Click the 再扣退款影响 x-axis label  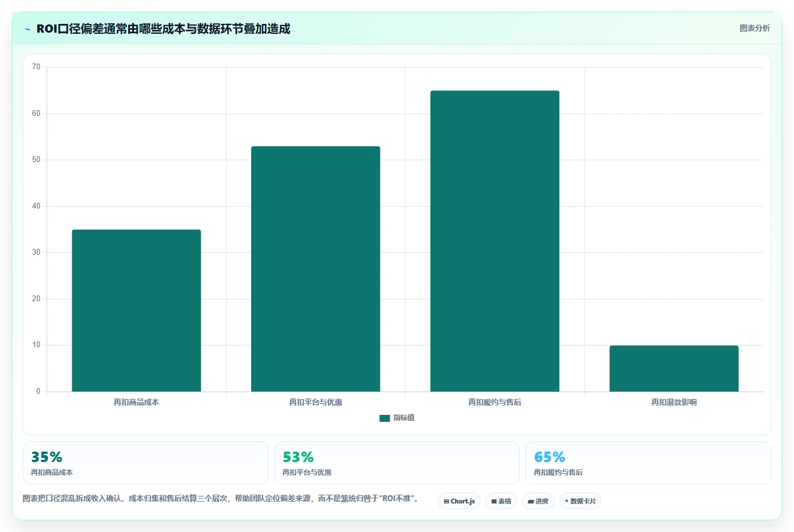point(674,402)
